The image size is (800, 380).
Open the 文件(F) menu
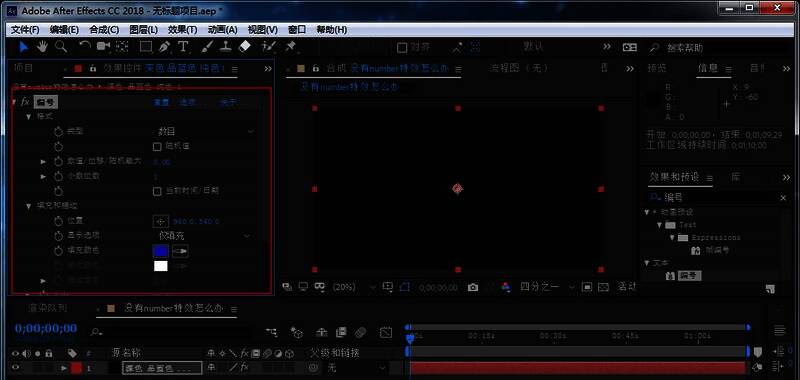[25, 30]
